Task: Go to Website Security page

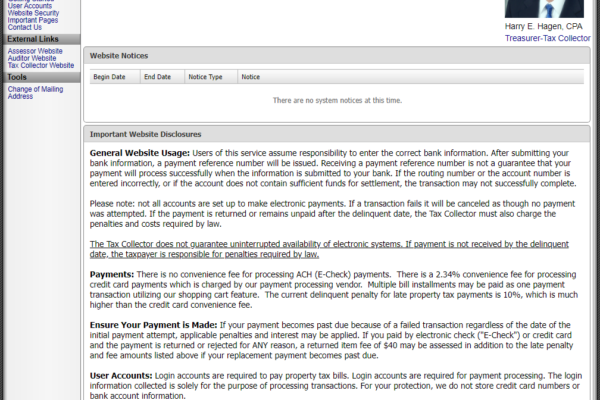Action: [33, 12]
